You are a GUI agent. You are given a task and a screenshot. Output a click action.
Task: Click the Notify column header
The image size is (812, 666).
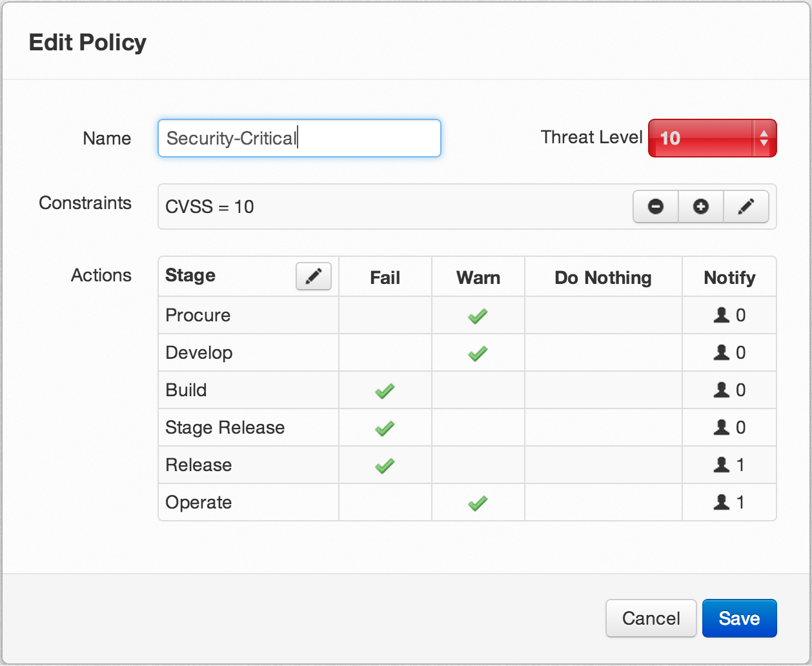coord(729,277)
